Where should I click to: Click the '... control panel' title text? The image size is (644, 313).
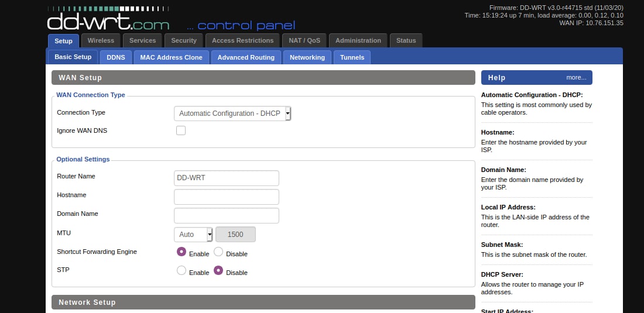tap(241, 25)
